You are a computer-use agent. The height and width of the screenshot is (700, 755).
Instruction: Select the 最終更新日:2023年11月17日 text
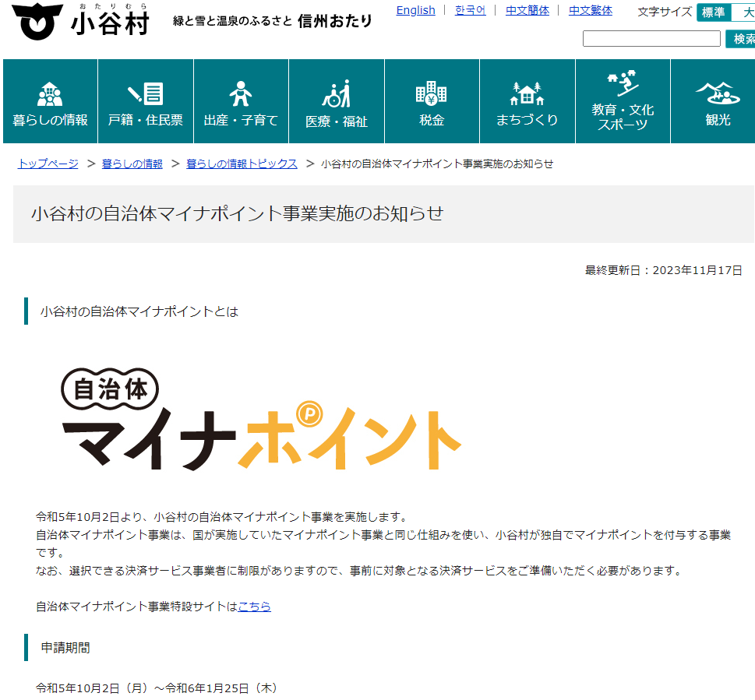(x=664, y=270)
